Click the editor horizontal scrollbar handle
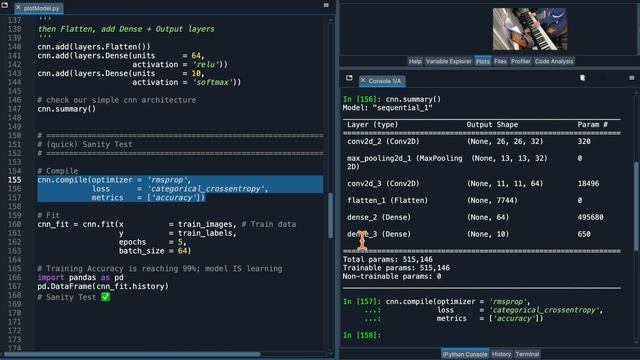 (x=131, y=354)
